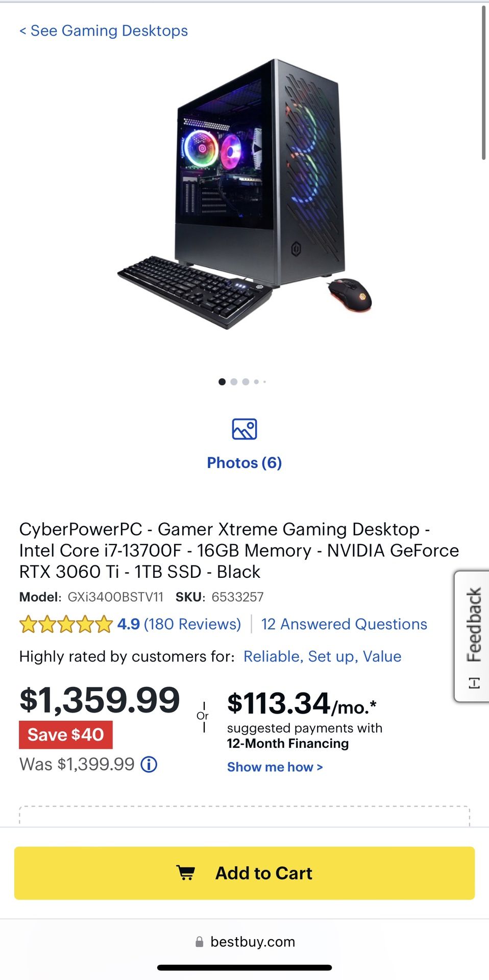Open 12 Answered Questions link
The height and width of the screenshot is (980, 489).
tap(344, 624)
